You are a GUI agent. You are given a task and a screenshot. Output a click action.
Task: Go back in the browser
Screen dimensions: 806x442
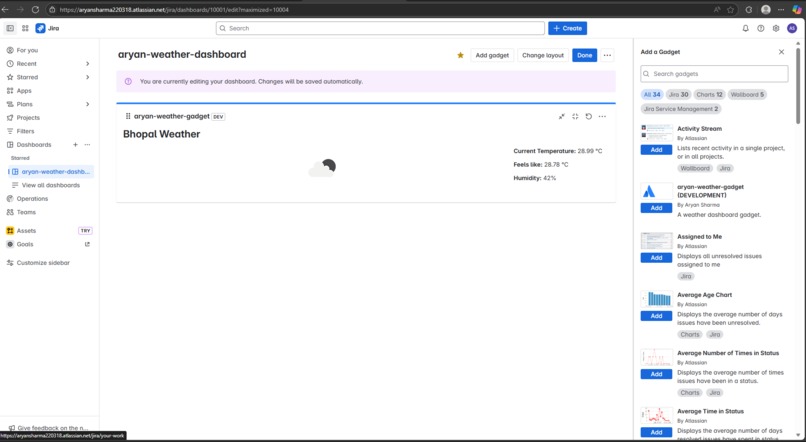pos(5,9)
